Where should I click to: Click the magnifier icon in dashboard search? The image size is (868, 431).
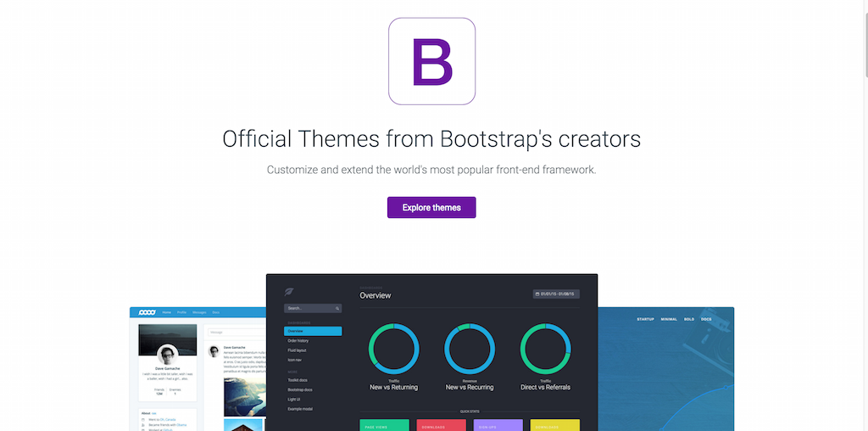tap(337, 308)
